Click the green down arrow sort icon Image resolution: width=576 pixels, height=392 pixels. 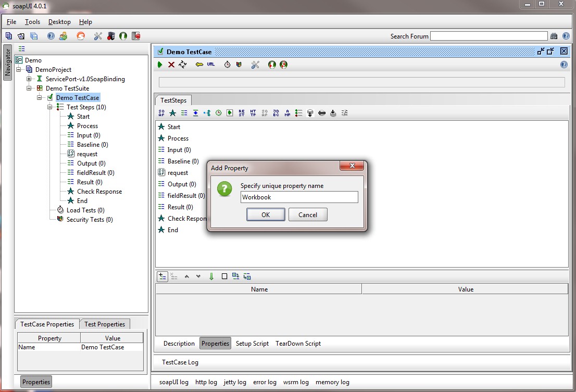(x=211, y=276)
